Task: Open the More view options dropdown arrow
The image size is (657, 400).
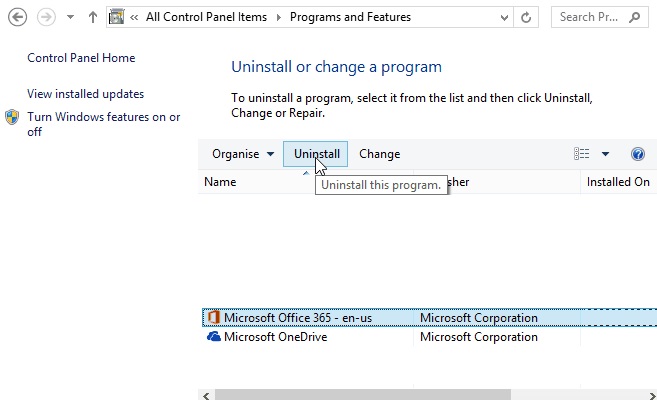Action: [x=605, y=154]
